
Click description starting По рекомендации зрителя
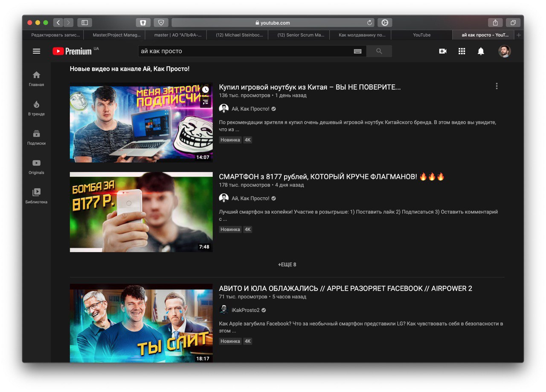click(x=357, y=126)
